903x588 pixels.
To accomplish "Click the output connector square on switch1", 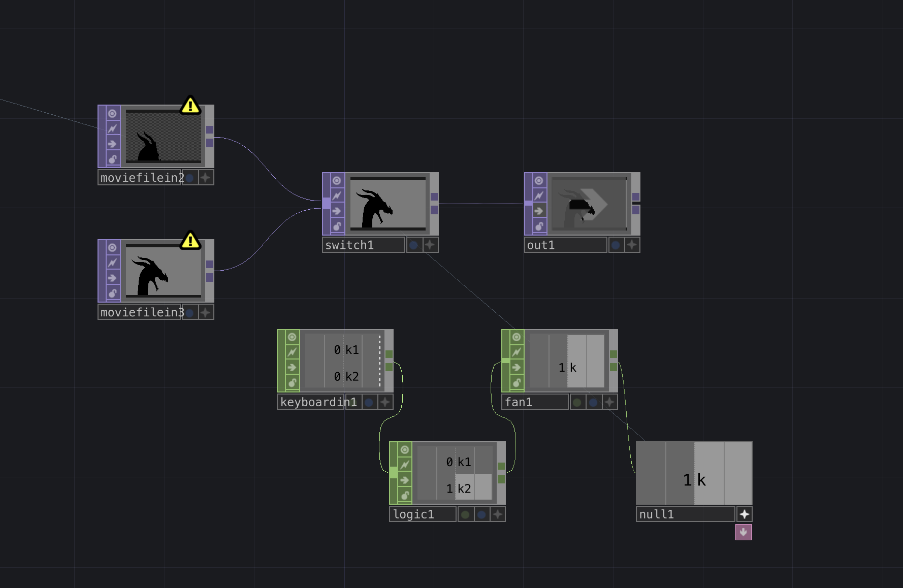I will coord(434,197).
